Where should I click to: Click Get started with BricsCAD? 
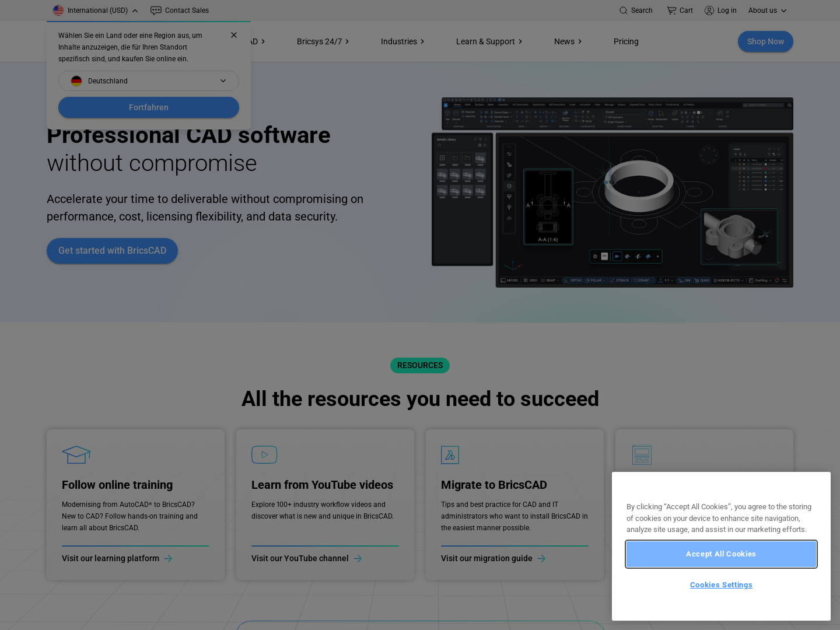[112, 251]
